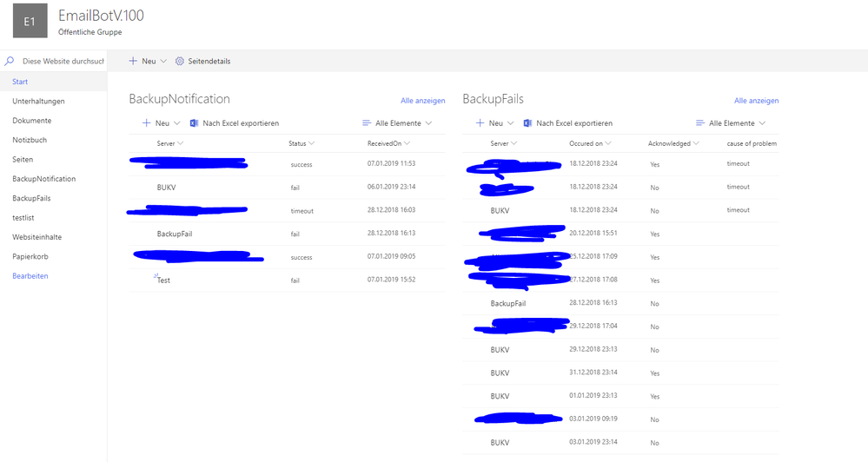Click the plus icon next to Neu in the page command bar
868x462 pixels.
[x=133, y=61]
